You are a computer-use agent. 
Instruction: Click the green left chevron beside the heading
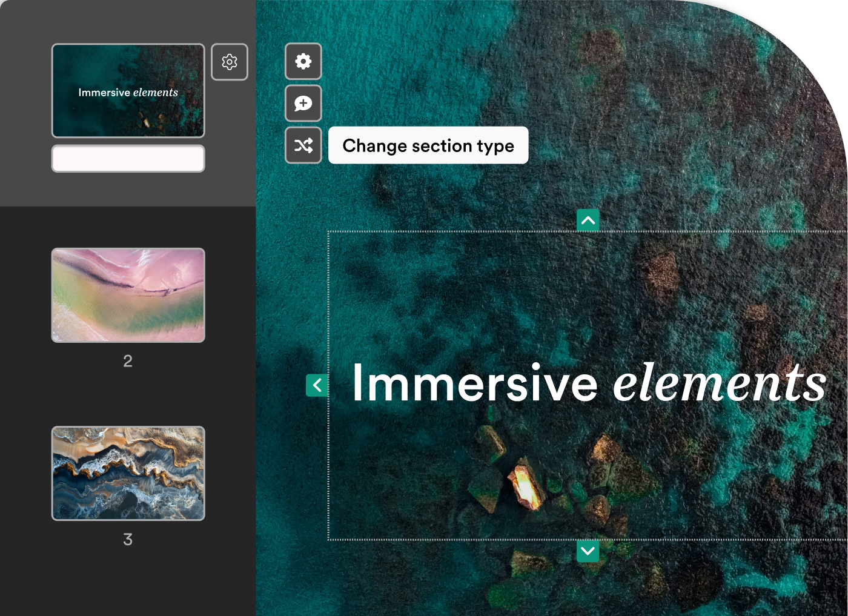pyautogui.click(x=317, y=385)
